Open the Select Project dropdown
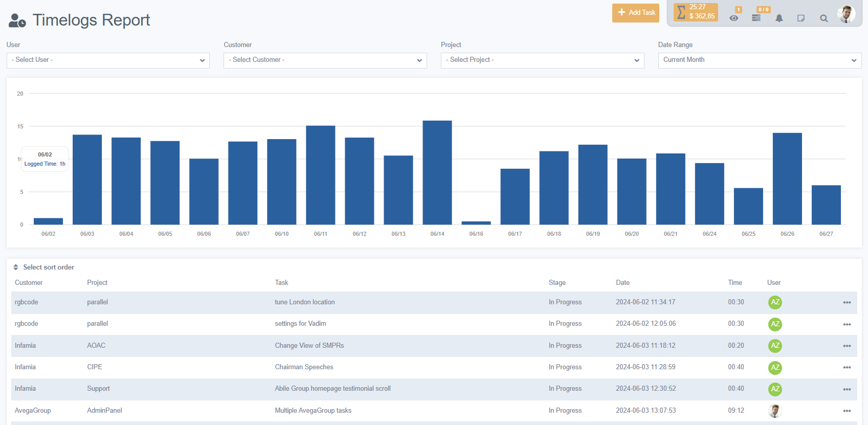868x425 pixels. [542, 60]
